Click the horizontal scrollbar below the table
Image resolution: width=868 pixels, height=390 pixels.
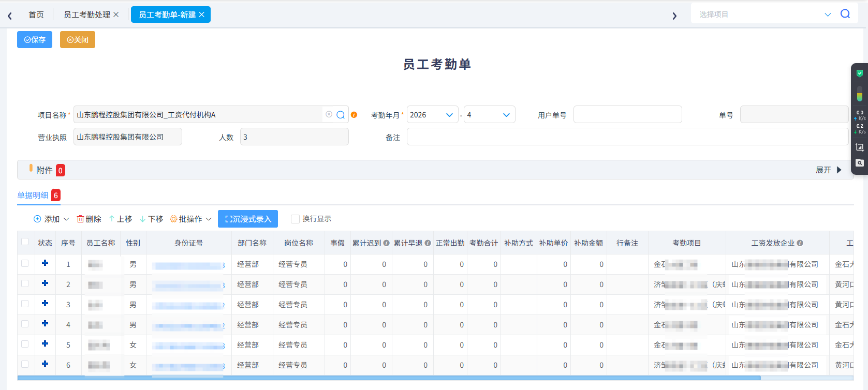point(389,378)
